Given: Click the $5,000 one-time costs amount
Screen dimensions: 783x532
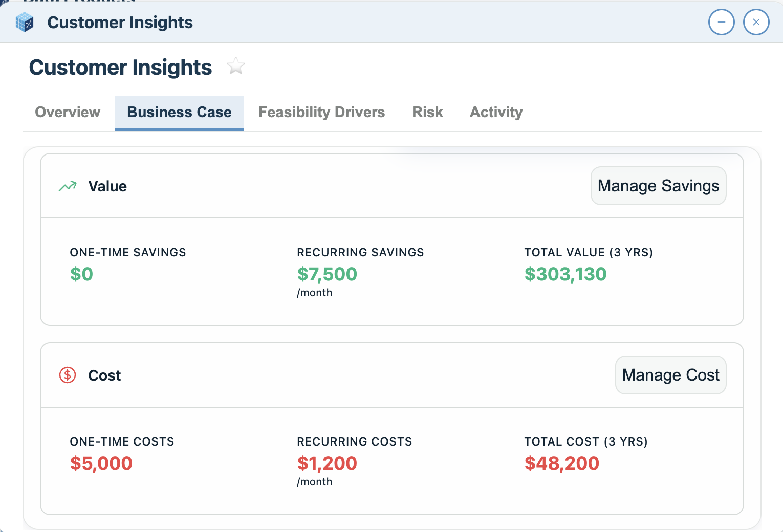Looking at the screenshot, I should [x=101, y=463].
